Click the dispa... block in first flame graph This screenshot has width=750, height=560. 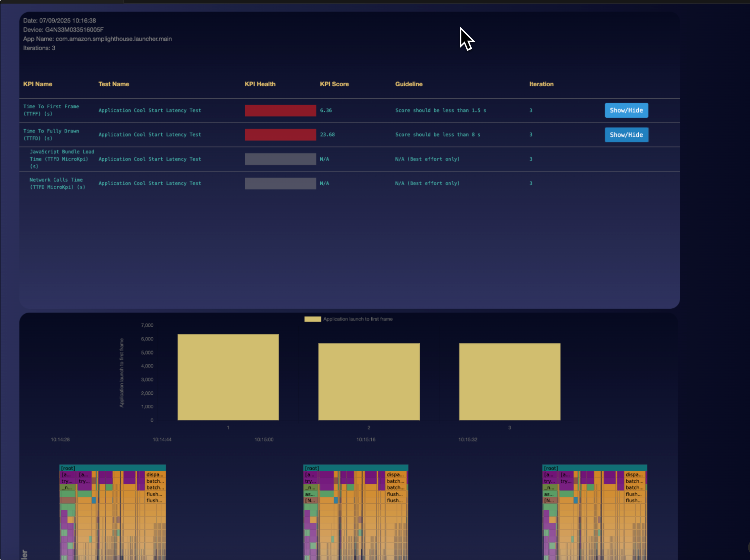156,474
